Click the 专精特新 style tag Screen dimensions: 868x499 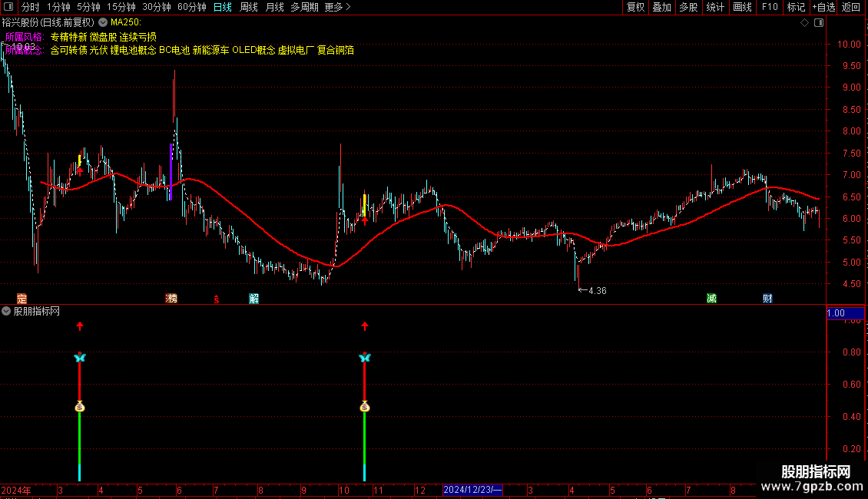[x=68, y=37]
